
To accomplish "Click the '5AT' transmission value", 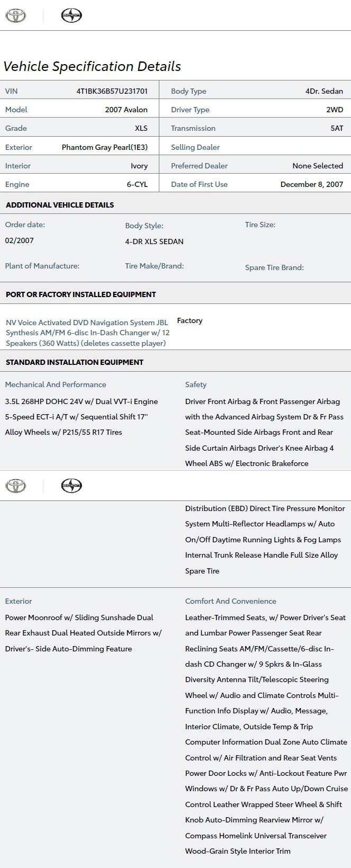I will pos(337,128).
